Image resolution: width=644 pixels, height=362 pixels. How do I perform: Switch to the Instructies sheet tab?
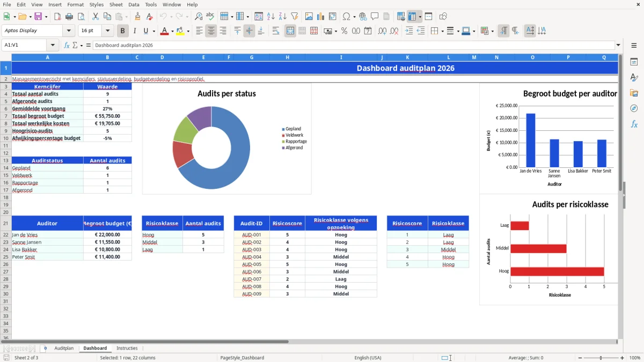127,348
